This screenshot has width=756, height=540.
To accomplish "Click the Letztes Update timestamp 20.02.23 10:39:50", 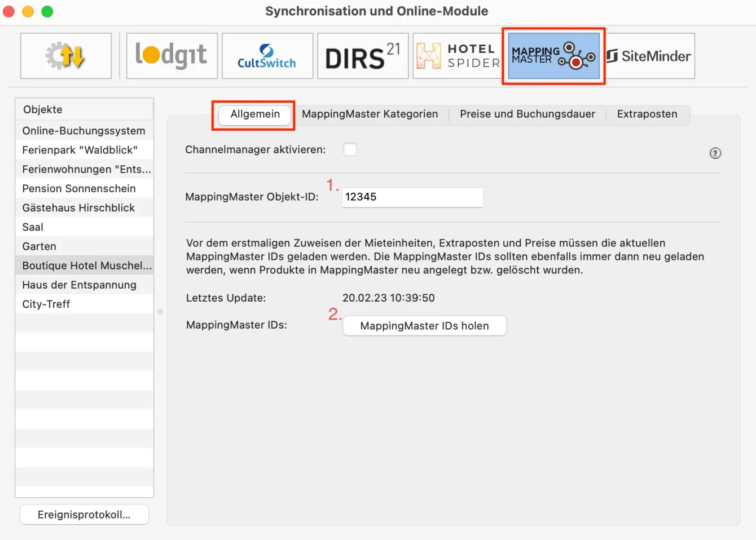I will click(389, 298).
